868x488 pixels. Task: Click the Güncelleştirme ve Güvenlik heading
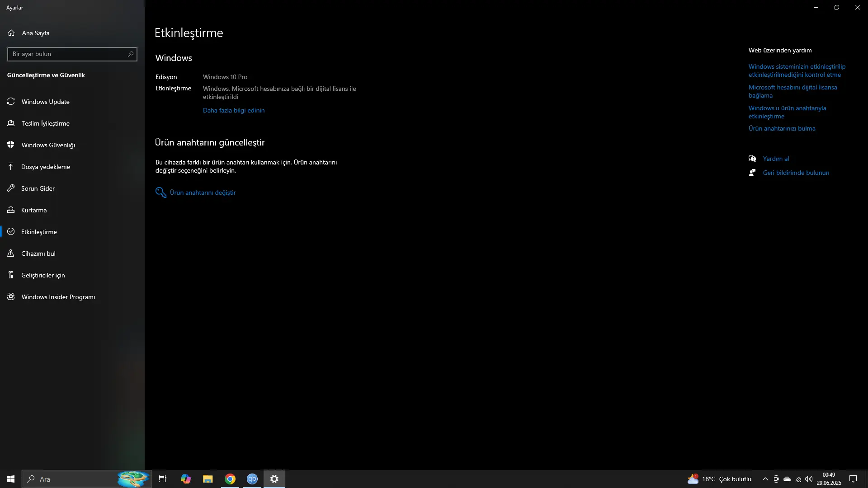46,75
